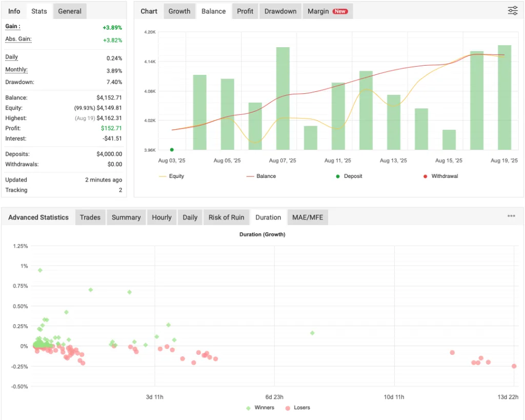Switch to the Info tab
The height and width of the screenshot is (420, 525).
click(x=13, y=10)
